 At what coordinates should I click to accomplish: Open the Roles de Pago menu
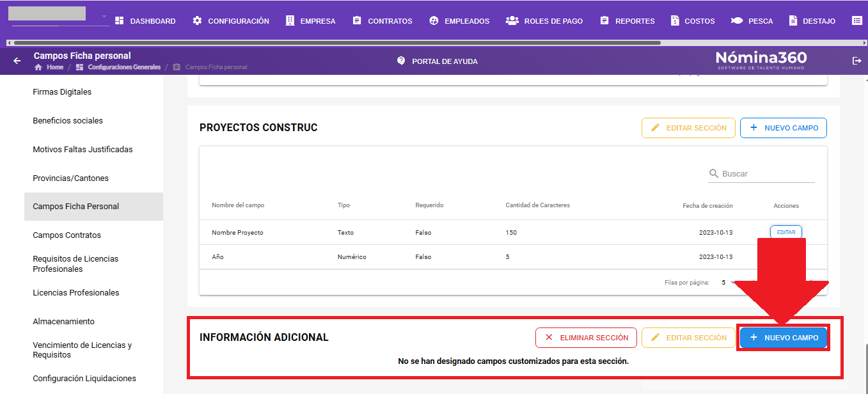544,21
